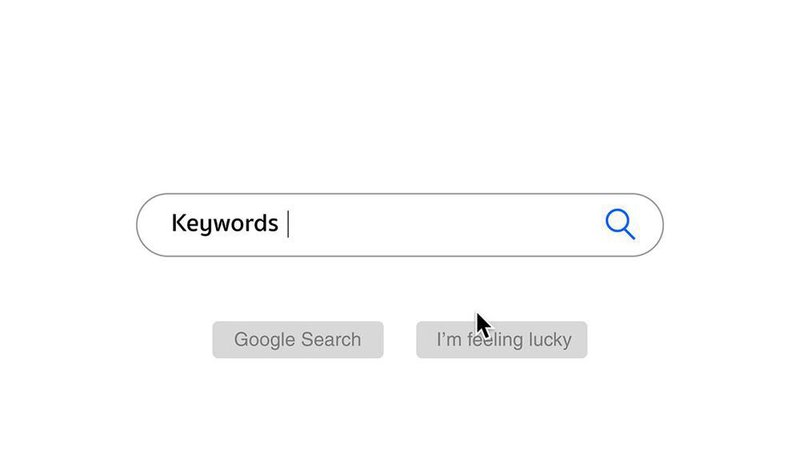Screen dimensions: 800x450
Task: Click the blue magnifying glass icon
Action: [620, 224]
